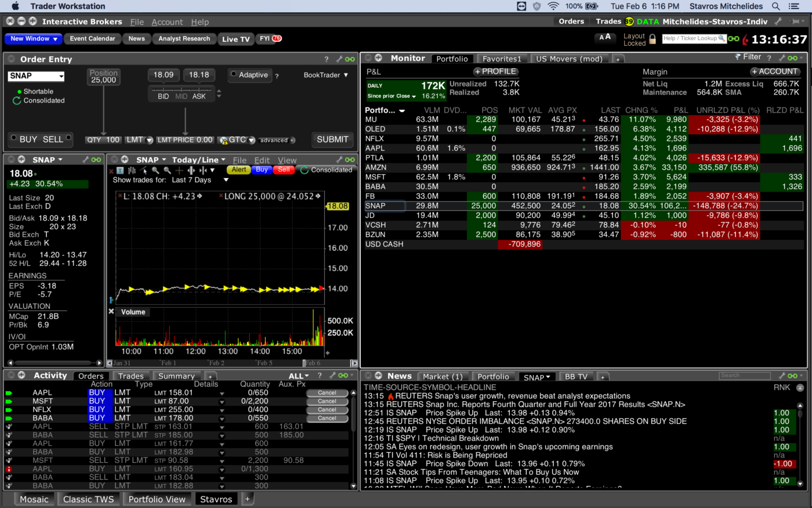Viewport: 812px width, 508px height.
Task: Open the Event Calendar
Action: click(x=93, y=39)
